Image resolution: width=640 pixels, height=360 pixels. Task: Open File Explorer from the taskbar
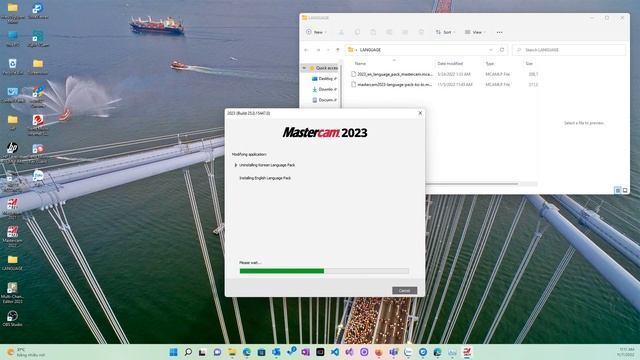tap(232, 352)
